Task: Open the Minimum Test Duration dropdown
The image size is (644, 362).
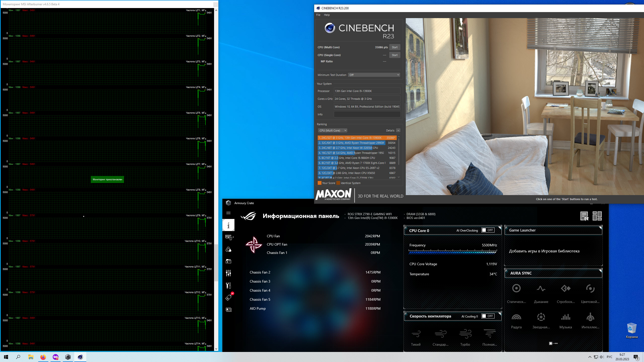Action: point(374,75)
